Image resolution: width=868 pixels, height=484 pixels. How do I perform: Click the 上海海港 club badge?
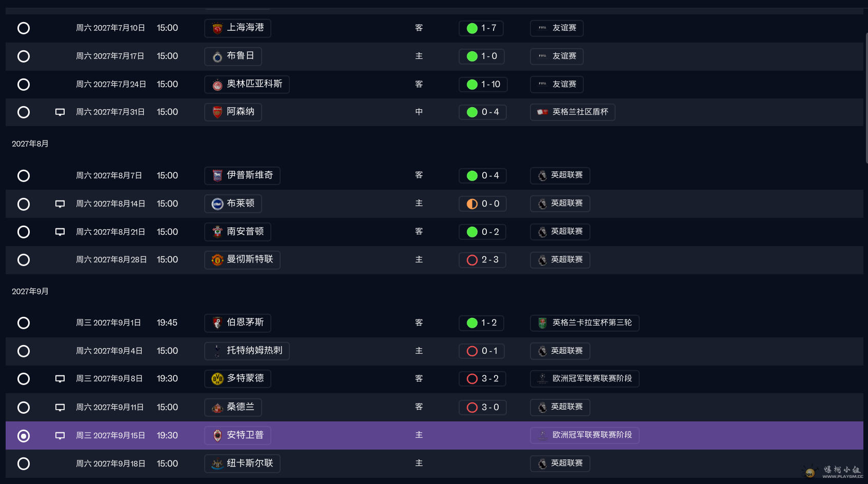pos(218,28)
